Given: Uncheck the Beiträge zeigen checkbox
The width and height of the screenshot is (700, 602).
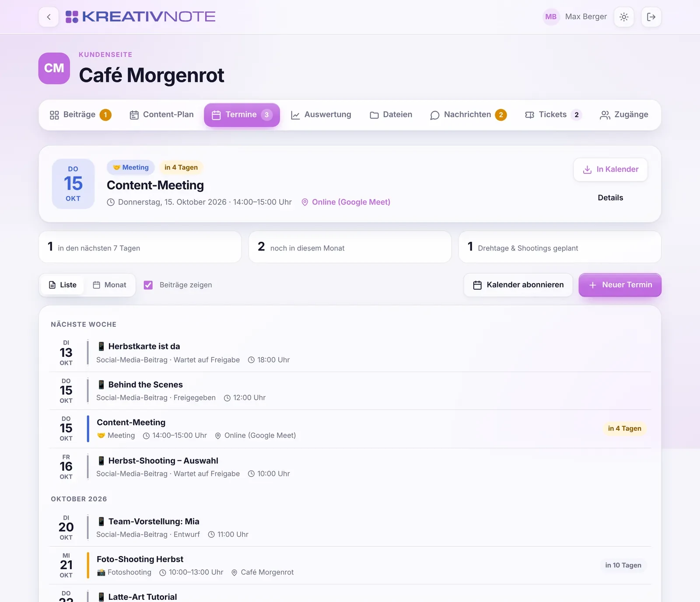Looking at the screenshot, I should click(148, 285).
